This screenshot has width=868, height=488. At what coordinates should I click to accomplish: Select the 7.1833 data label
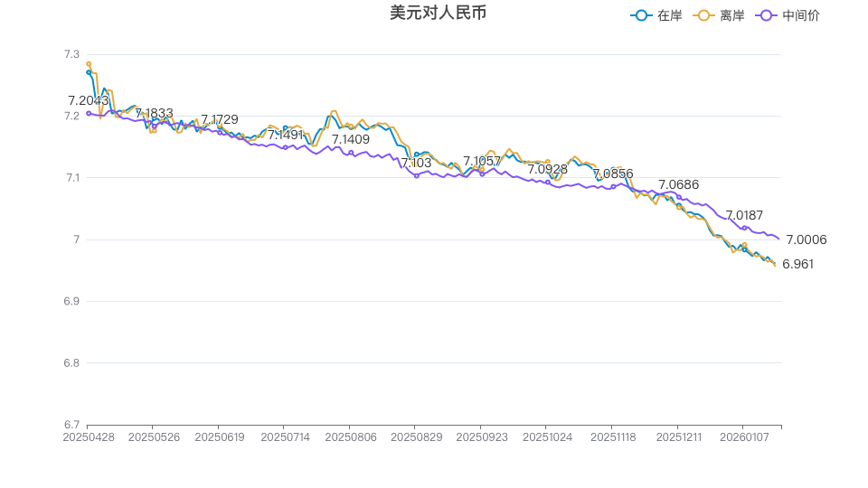tap(154, 113)
